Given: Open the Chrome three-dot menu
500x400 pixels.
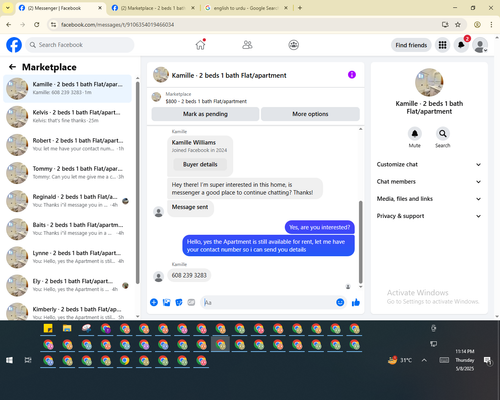Looking at the screenshot, I should (x=491, y=24).
